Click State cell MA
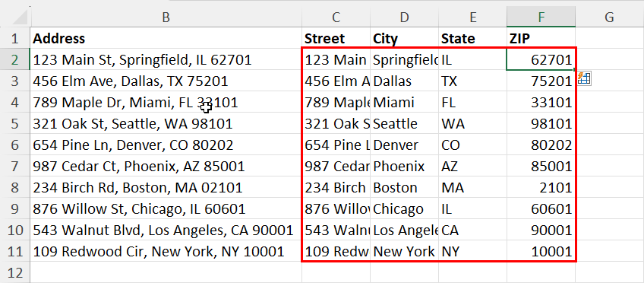The image size is (644, 283). pos(472,188)
